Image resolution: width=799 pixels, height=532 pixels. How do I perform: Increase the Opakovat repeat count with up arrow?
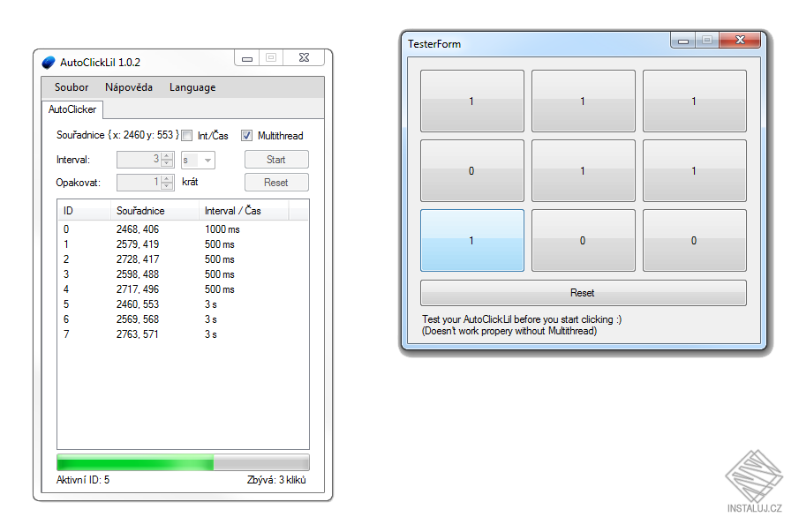[x=167, y=179]
